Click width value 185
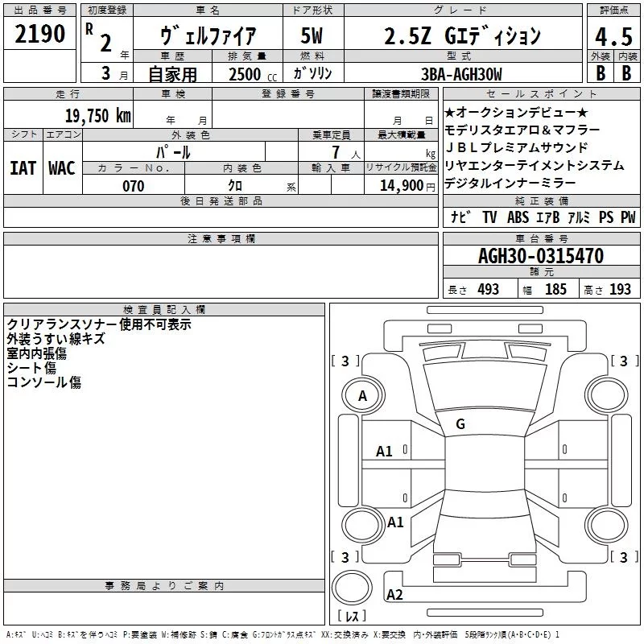Screen dimensions: 644x644 (x=555, y=289)
